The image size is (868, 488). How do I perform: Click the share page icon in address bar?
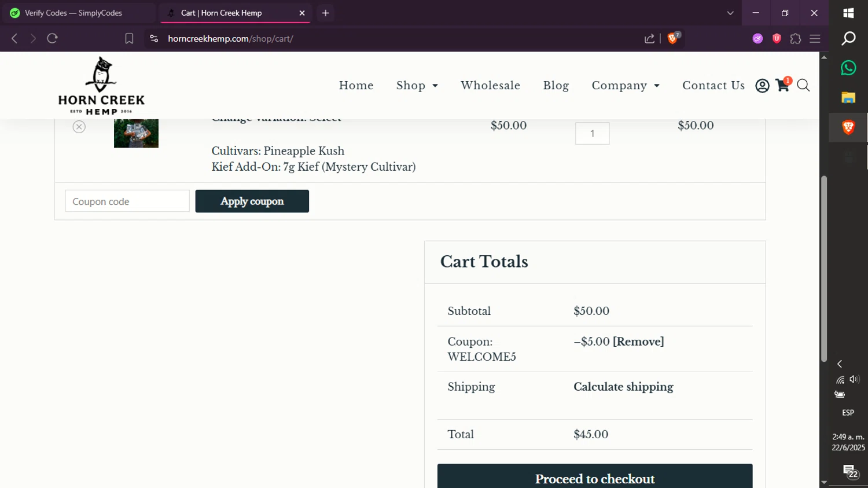[649, 38]
